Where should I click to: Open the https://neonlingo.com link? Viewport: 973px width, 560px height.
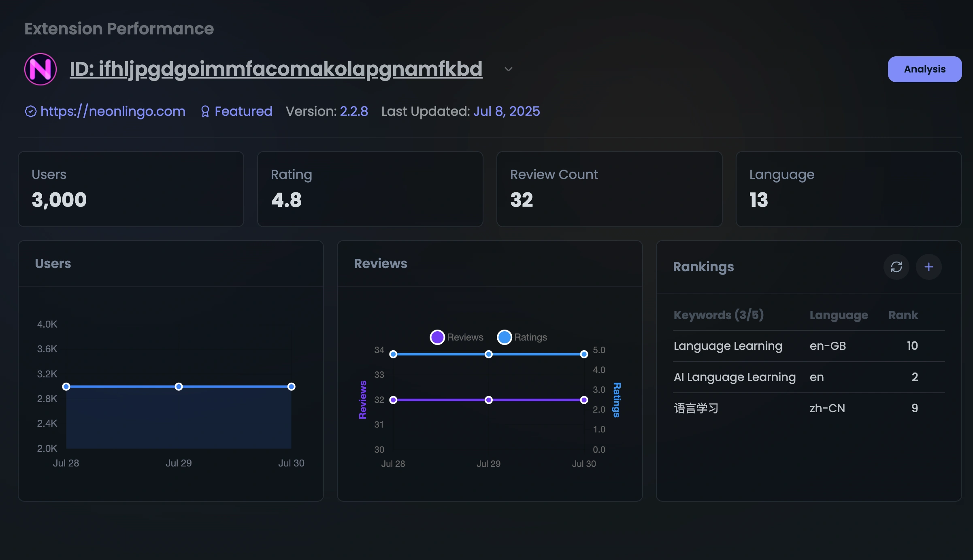(x=113, y=111)
